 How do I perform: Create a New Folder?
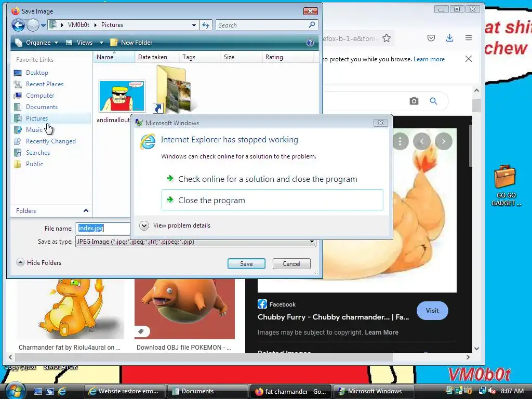point(131,43)
